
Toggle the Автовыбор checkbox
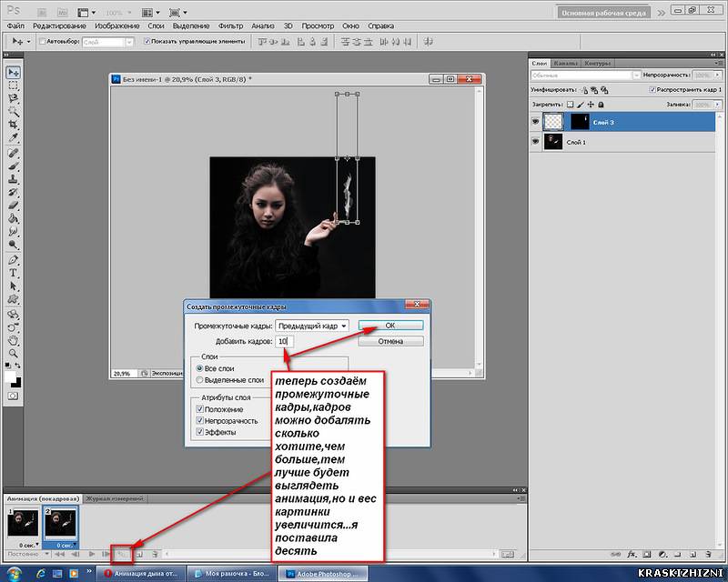[x=42, y=42]
